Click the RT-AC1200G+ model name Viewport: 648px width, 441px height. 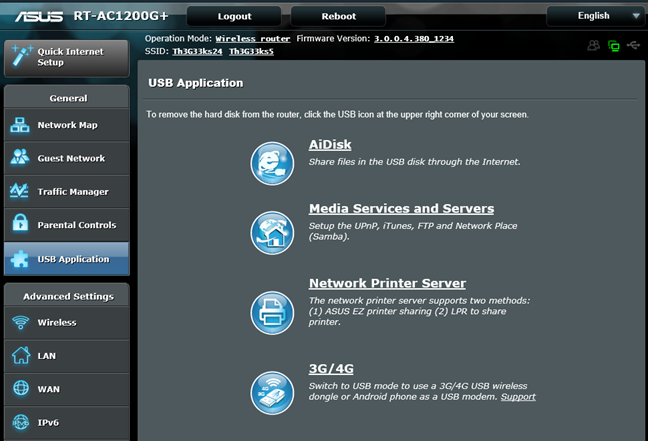(121, 16)
